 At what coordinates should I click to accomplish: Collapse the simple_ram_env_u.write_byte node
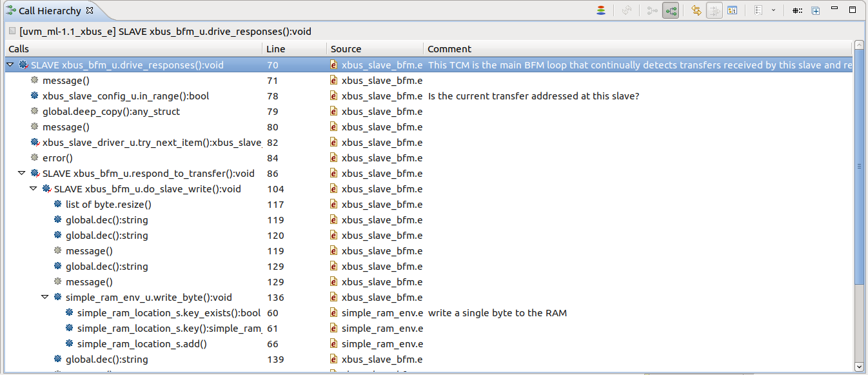(x=44, y=297)
